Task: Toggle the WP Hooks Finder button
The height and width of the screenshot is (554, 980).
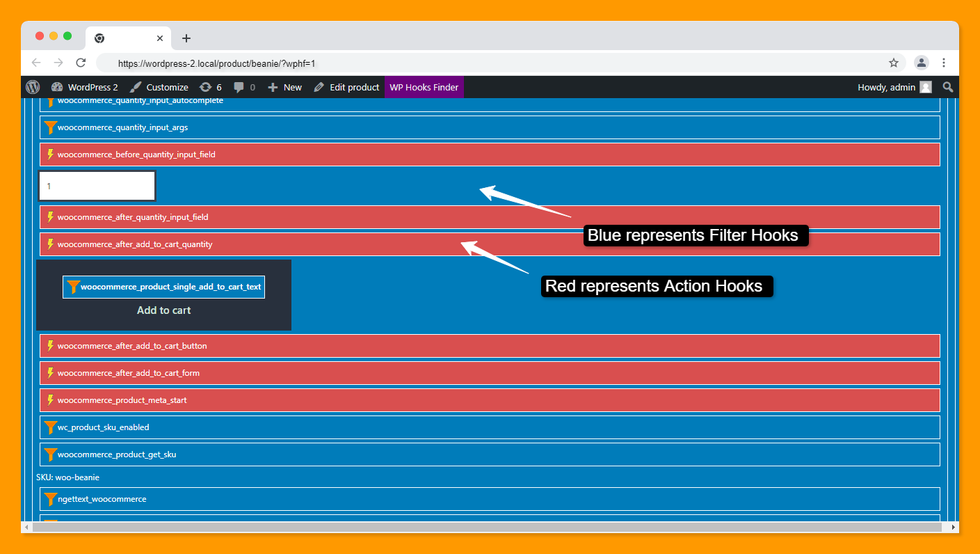Action: click(424, 87)
